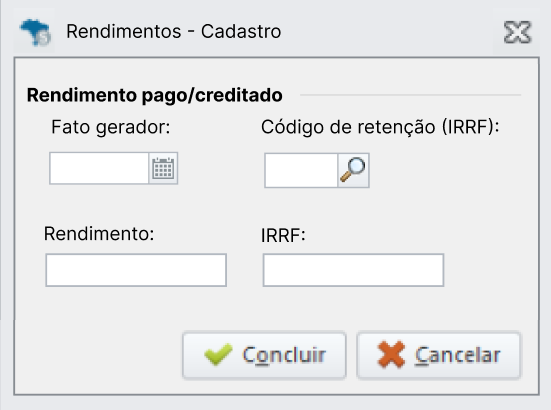
Task: Click the Fato gerador label
Action: click(x=111, y=127)
